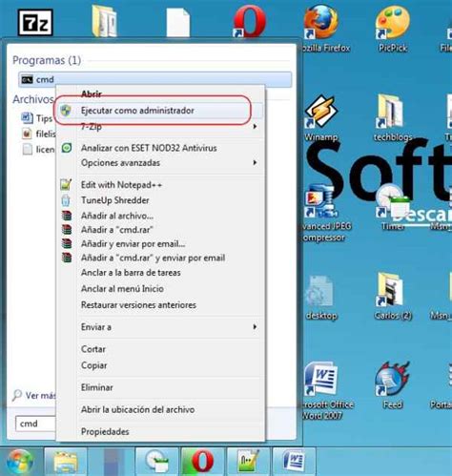Open the folder icon next to 7-Zip
Screen dimensions: 452x476
tap(105, 21)
